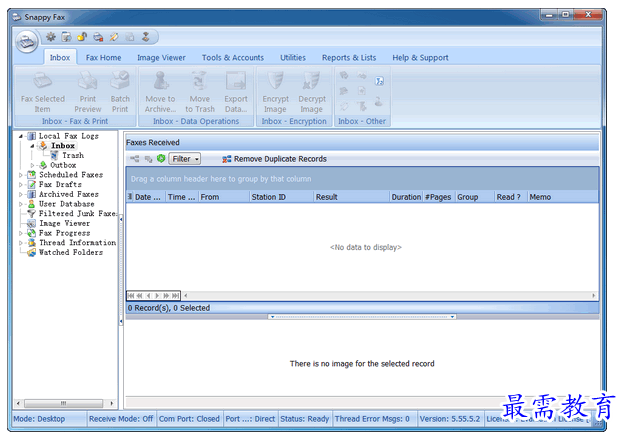
Task: Expand Thread Information node
Action: click(x=21, y=243)
